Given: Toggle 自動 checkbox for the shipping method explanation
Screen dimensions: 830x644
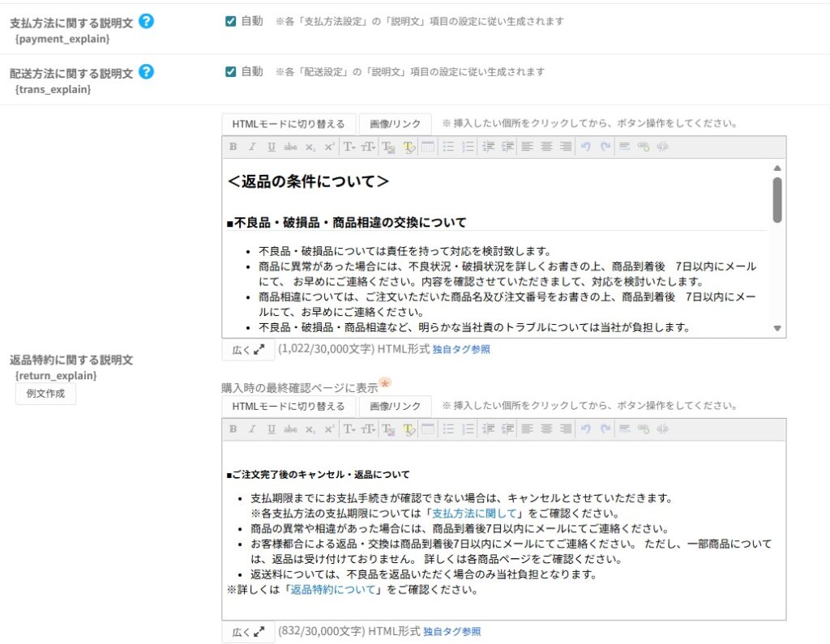Looking at the screenshot, I should pos(230,71).
